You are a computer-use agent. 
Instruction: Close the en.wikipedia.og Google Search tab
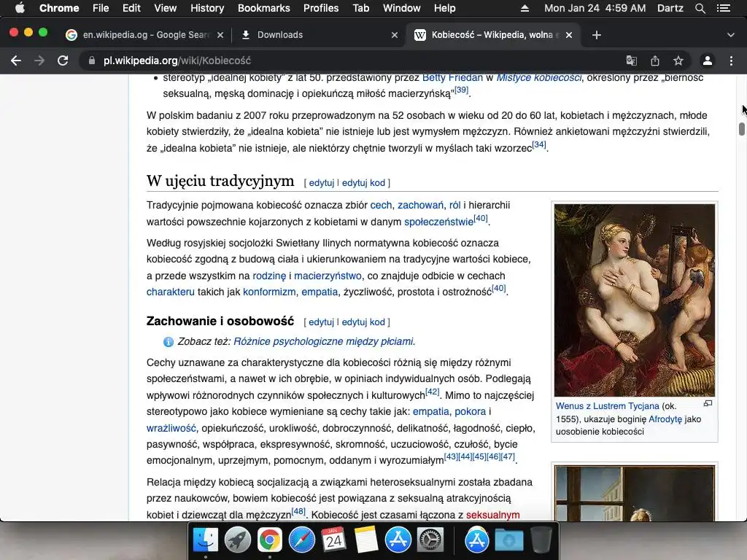click(x=220, y=35)
